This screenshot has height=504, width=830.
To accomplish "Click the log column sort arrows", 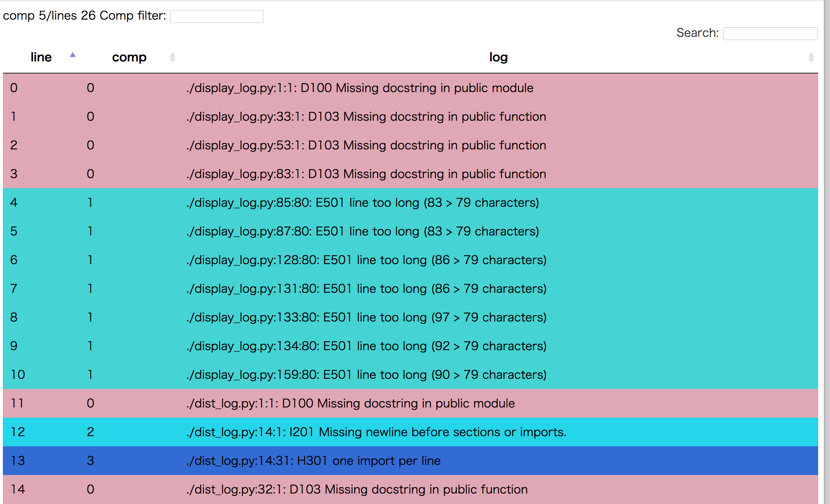I will pos(811,57).
